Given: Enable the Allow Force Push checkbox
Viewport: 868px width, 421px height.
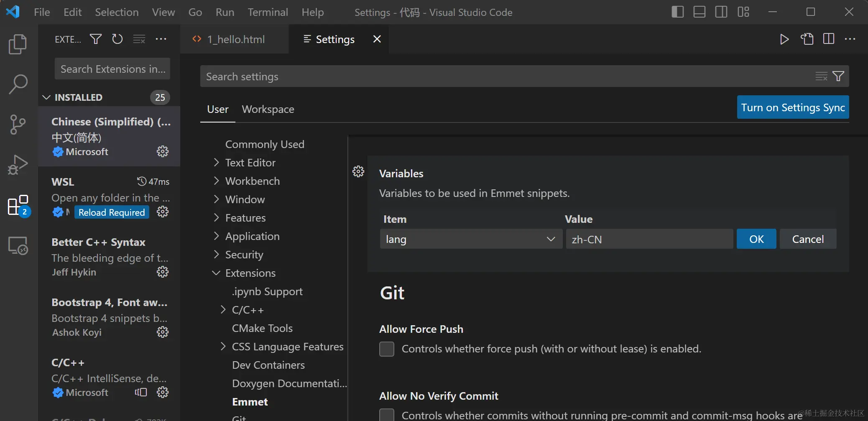Looking at the screenshot, I should (387, 349).
